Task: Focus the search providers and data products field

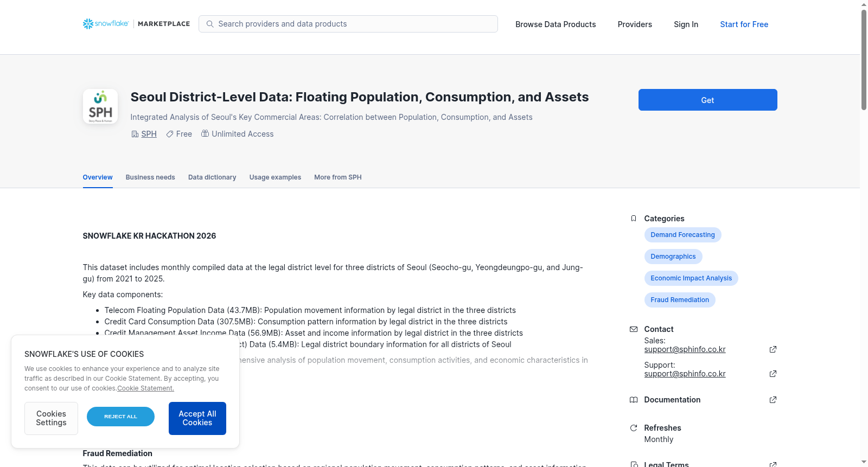Action: (x=348, y=24)
